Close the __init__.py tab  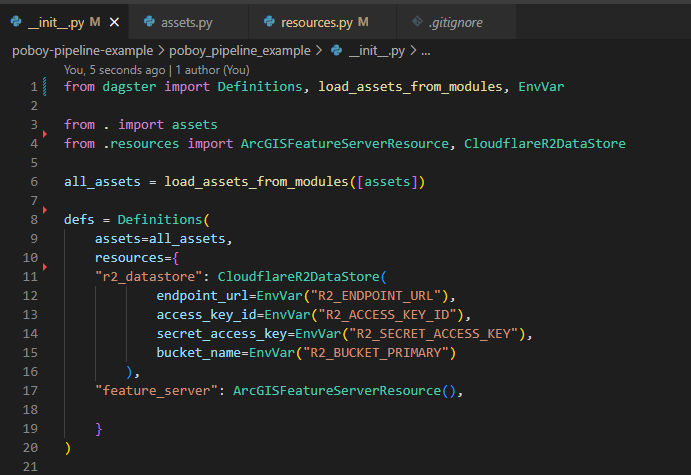click(114, 22)
